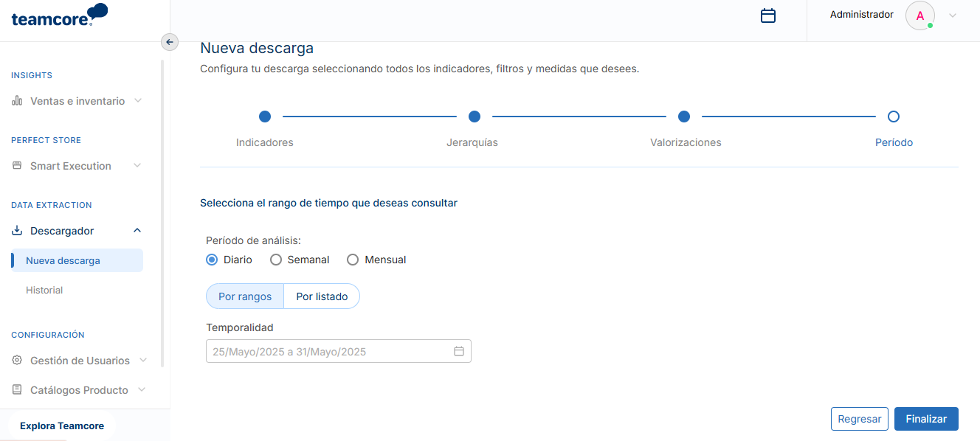Switch to the Por listado tab
The height and width of the screenshot is (441, 980).
pos(322,296)
